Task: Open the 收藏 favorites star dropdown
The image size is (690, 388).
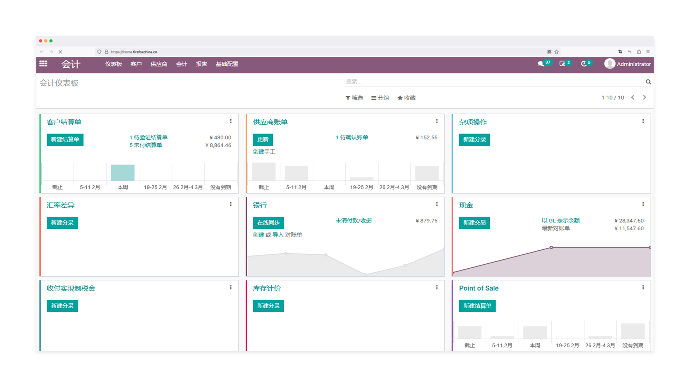Action: coord(406,98)
